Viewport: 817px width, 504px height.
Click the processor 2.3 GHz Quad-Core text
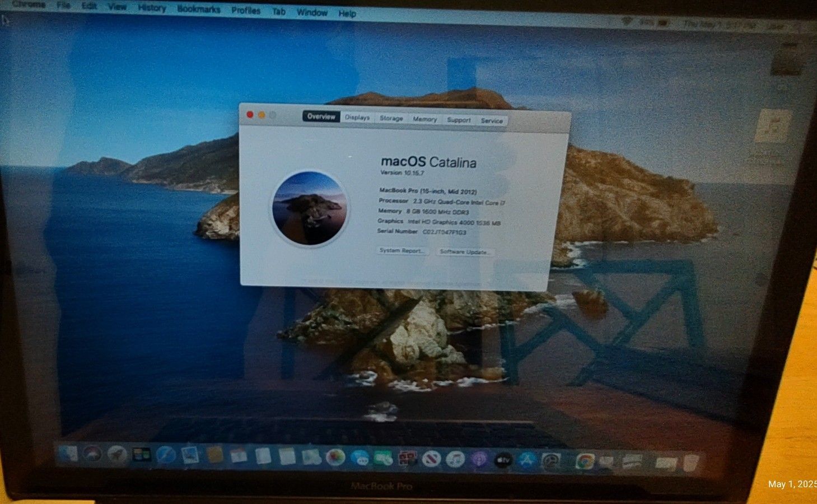coord(459,202)
